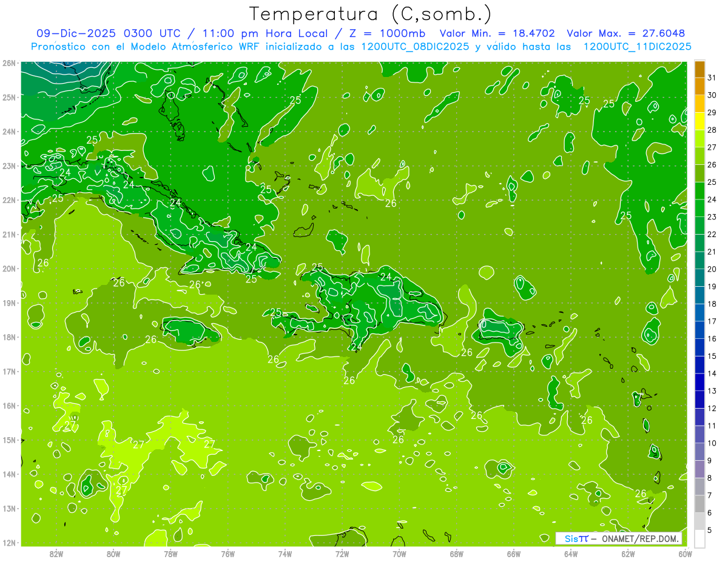Click the "82W" longitude axis label
Viewport: 728px width, 562px height.
click(x=56, y=554)
